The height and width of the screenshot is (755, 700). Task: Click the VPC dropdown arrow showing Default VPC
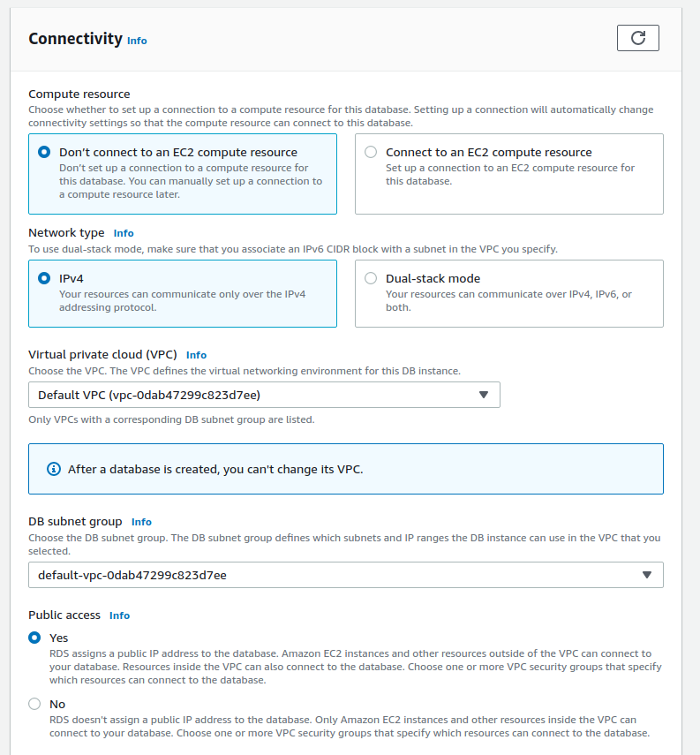pyautogui.click(x=484, y=395)
